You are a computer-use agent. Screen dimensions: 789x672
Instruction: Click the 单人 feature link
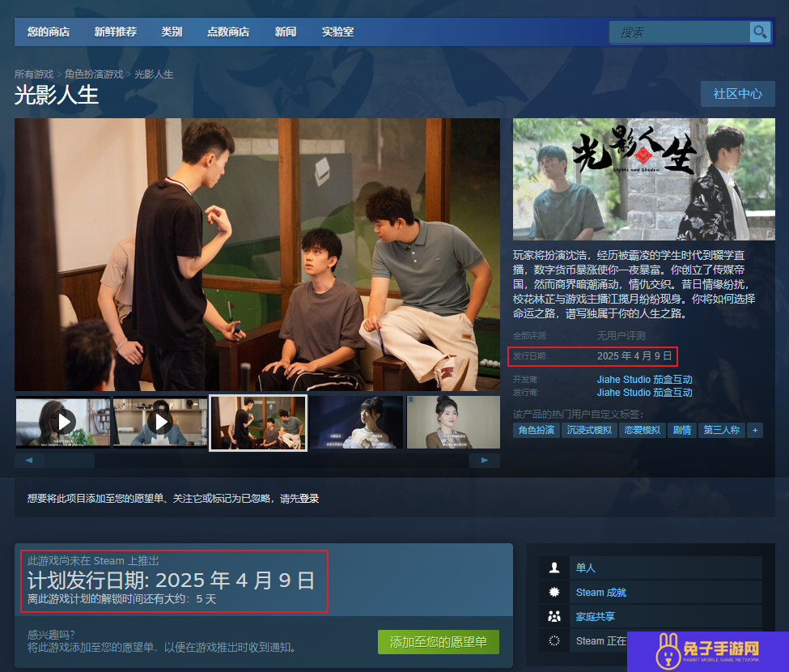(x=585, y=568)
